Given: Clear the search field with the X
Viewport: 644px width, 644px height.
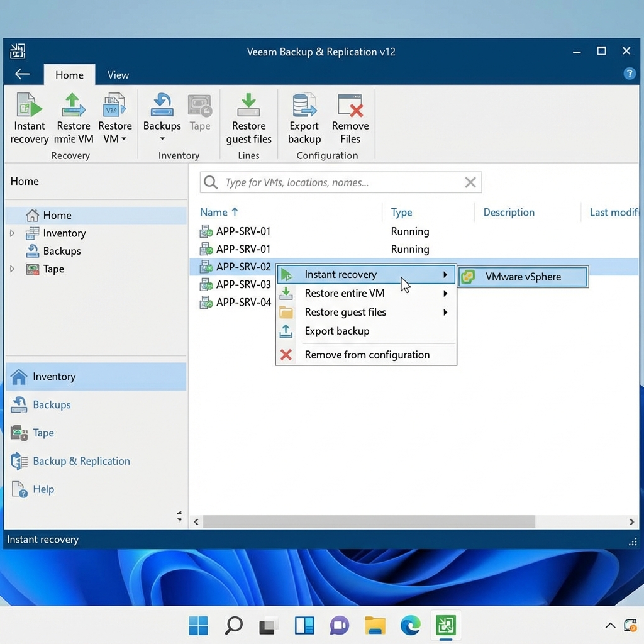Looking at the screenshot, I should (x=470, y=182).
